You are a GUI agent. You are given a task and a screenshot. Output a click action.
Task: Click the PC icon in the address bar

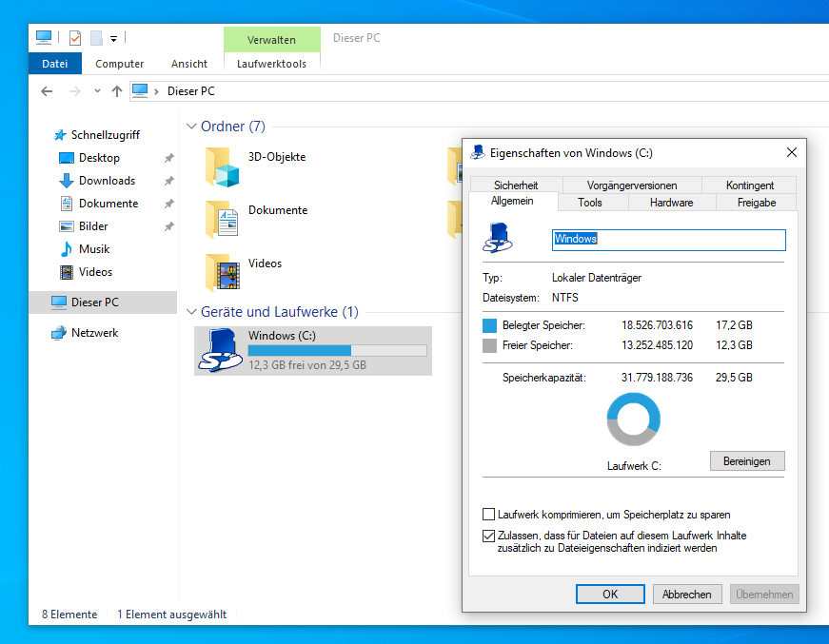click(140, 91)
